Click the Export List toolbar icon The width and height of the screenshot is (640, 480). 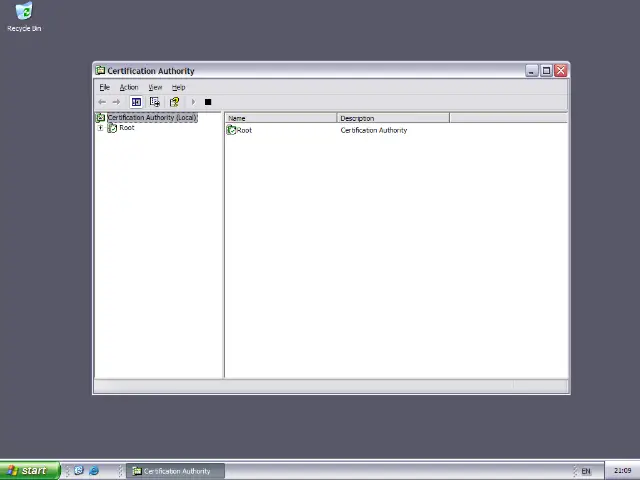[x=155, y=102]
